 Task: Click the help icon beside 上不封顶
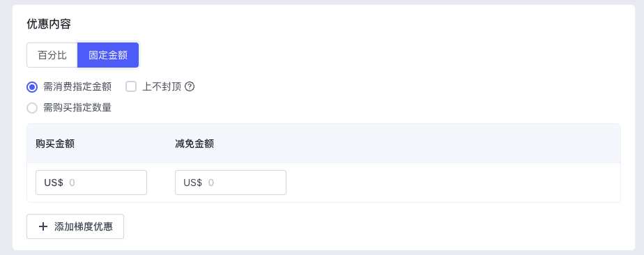pyautogui.click(x=190, y=86)
